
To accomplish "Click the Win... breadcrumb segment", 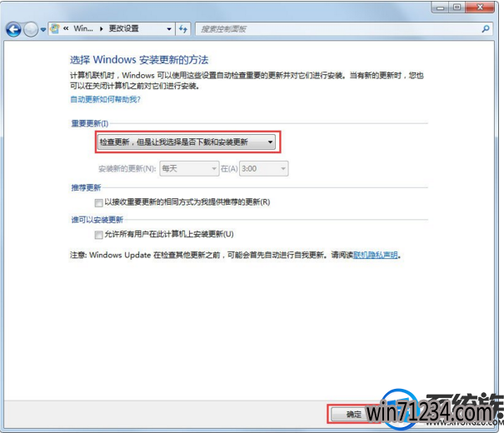I will click(x=83, y=28).
